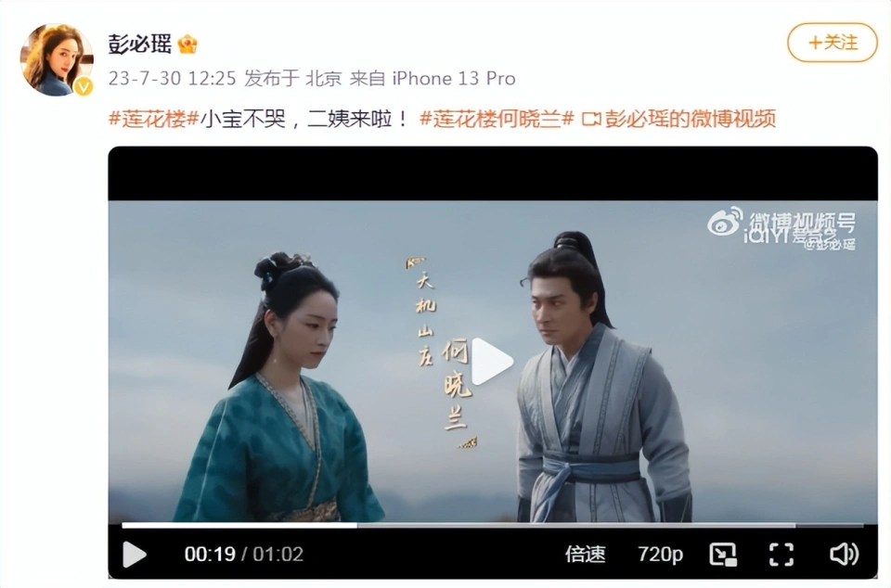Seek on the video progress bar
This screenshot has width=891, height=588.
tap(493, 526)
